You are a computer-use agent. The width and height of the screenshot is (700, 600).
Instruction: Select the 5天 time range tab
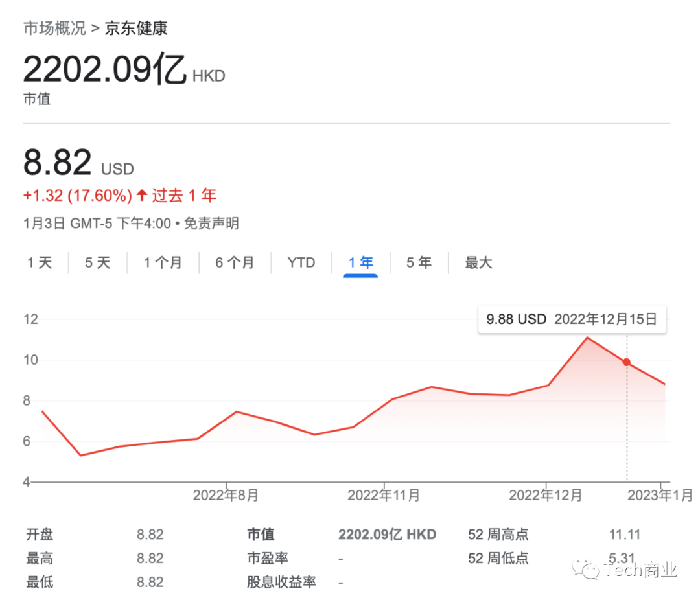98,262
